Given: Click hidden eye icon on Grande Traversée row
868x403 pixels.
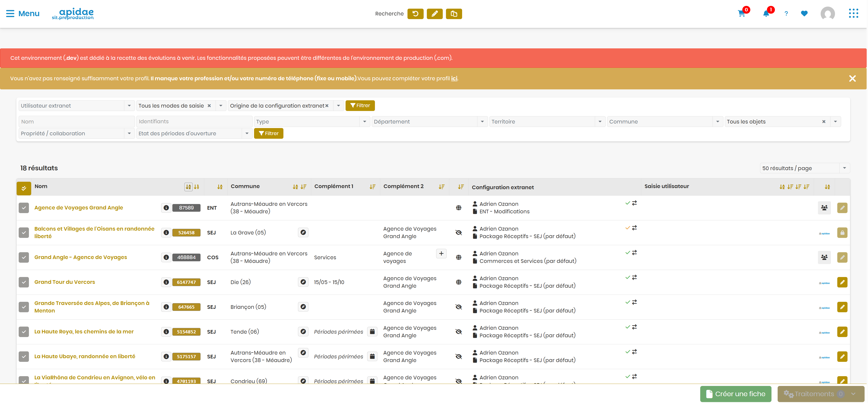Looking at the screenshot, I should coord(459,307).
